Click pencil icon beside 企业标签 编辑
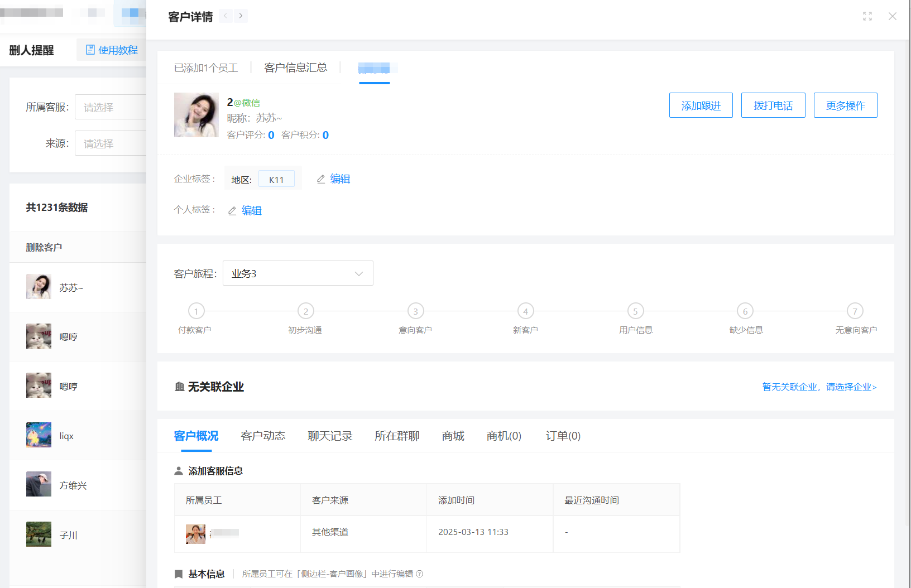 pos(321,179)
